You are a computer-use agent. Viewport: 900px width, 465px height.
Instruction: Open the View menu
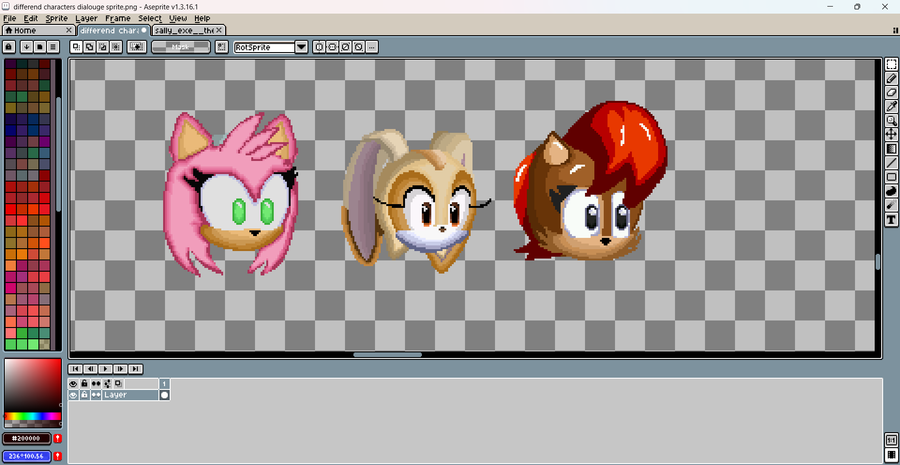(178, 18)
